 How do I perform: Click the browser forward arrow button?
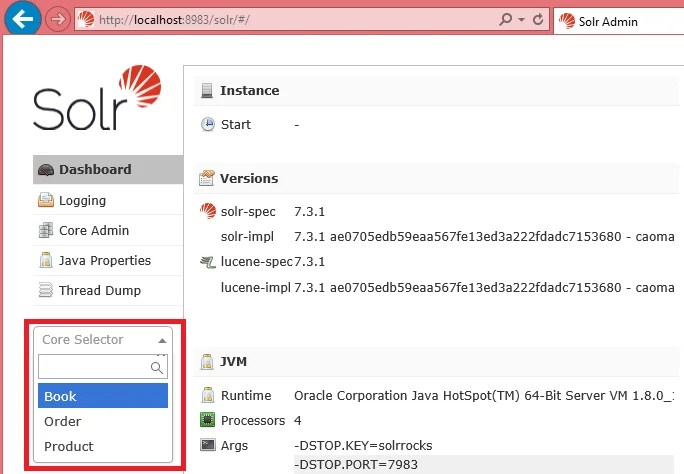click(58, 19)
